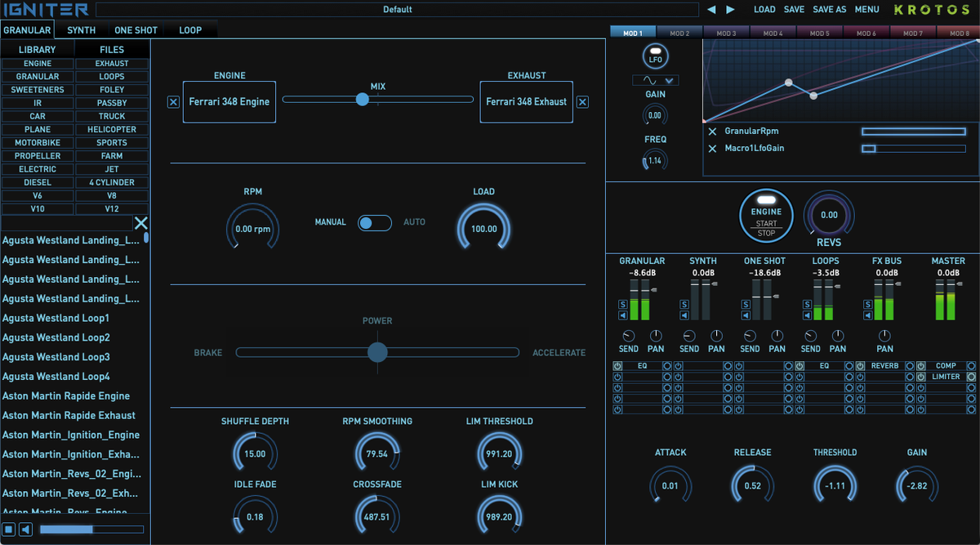This screenshot has width=980, height=545.
Task: Load the next preset with right arrow
Action: (730, 10)
